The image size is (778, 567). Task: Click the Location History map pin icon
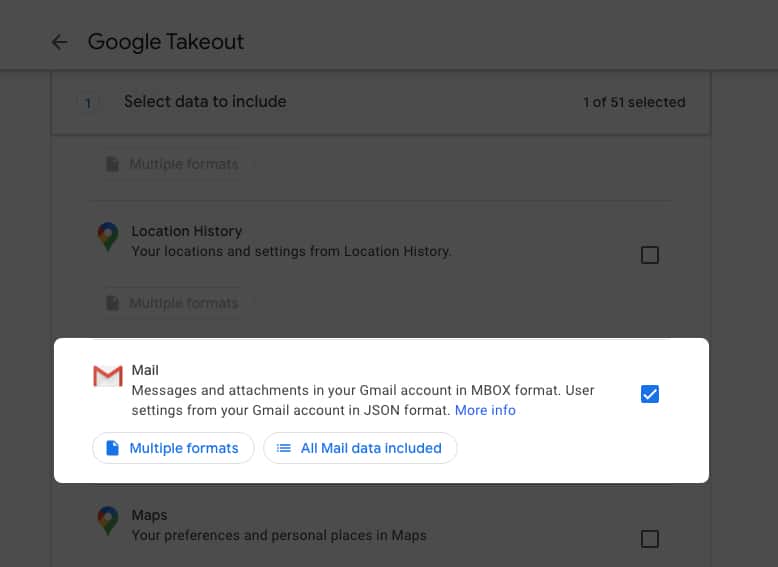(x=108, y=237)
